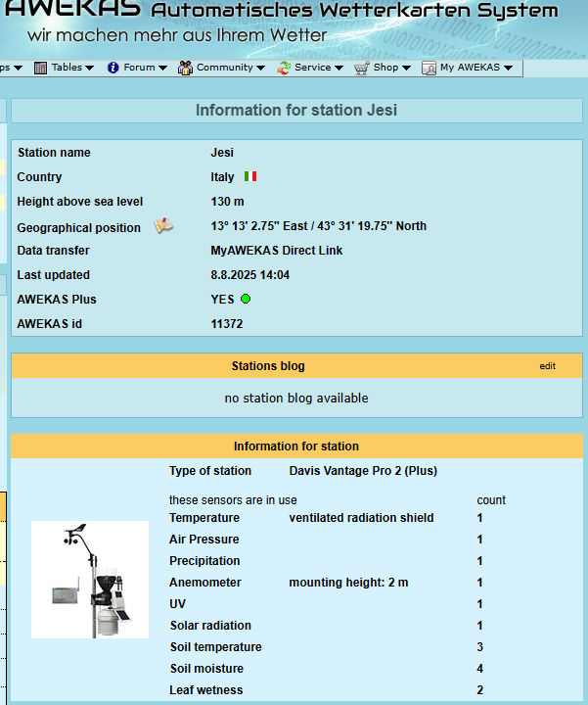The width and height of the screenshot is (588, 705).
Task: Click Last updated value 8.8.2025 14:04
Action: [250, 275]
